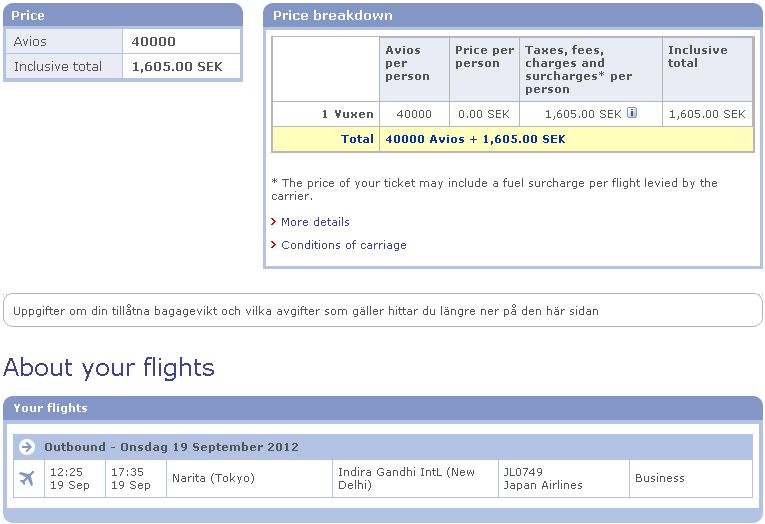Select the Outbound Onsdag 19 September 2012 bar
This screenshot has height=524, width=765.
click(x=382, y=447)
